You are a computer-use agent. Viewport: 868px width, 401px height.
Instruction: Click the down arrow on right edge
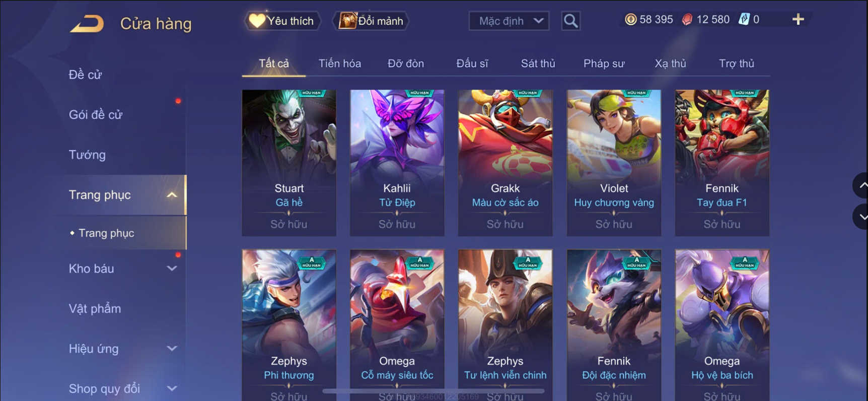coord(862,217)
